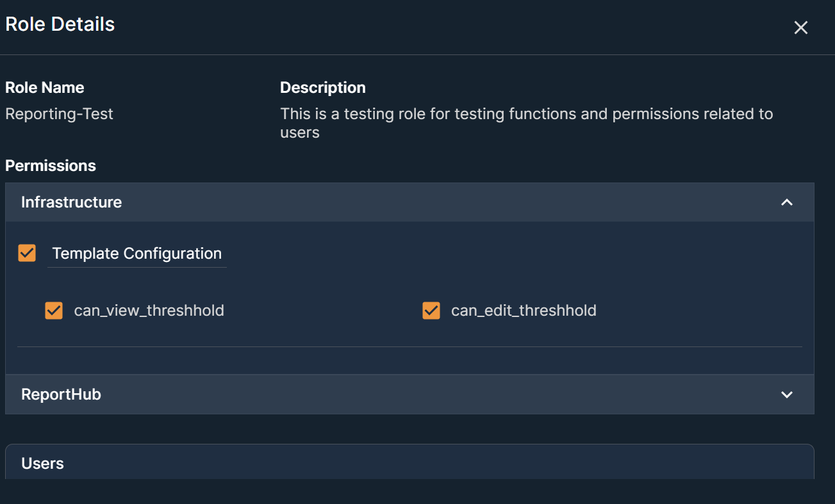The width and height of the screenshot is (835, 504).
Task: Click the divider line below threshold permissions
Action: (409, 346)
